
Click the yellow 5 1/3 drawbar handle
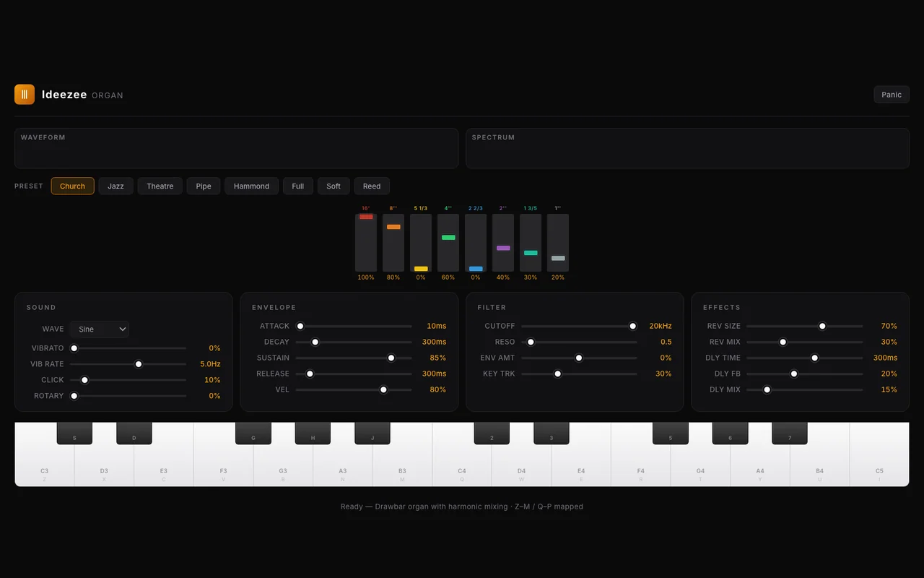pos(421,269)
